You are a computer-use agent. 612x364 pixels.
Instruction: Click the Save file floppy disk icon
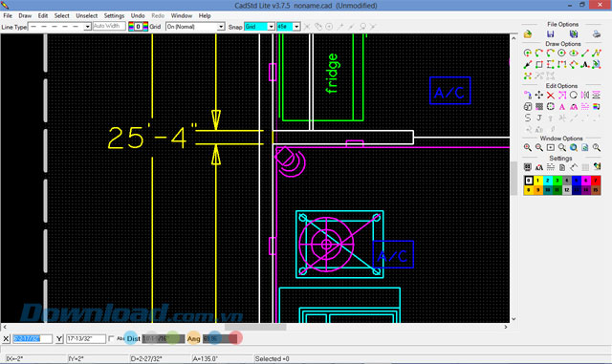point(551,34)
